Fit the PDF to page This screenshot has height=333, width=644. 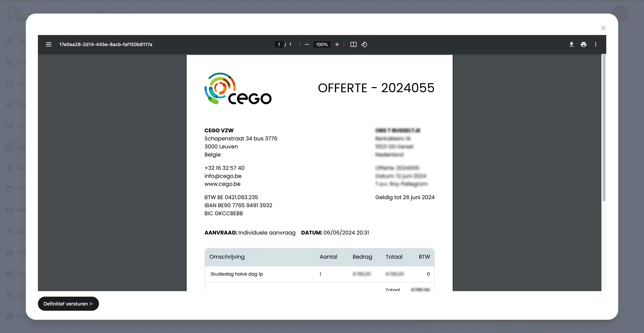click(x=353, y=44)
